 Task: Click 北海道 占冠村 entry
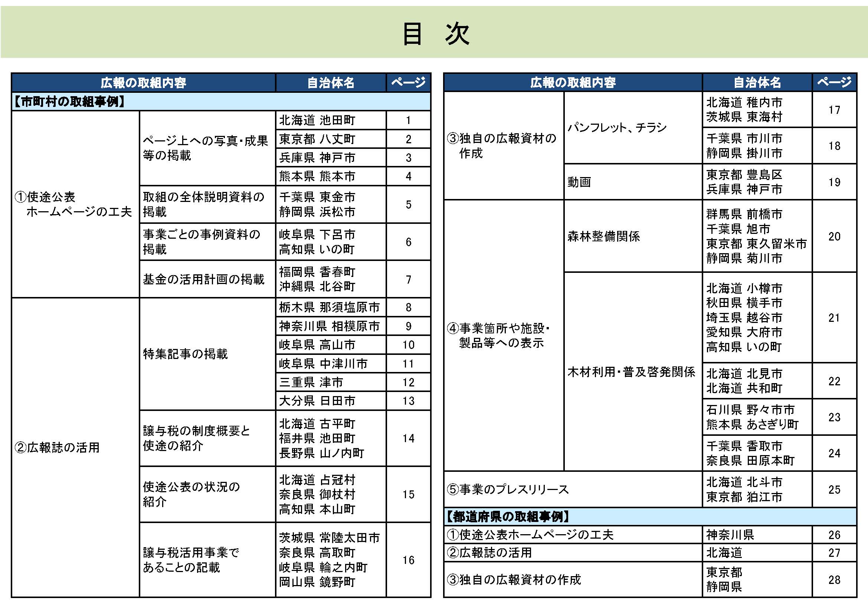point(317,480)
